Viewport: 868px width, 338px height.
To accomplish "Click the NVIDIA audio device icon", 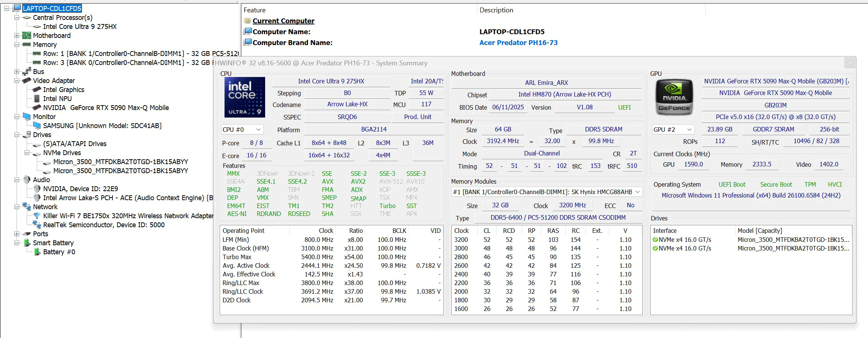I will point(37,189).
